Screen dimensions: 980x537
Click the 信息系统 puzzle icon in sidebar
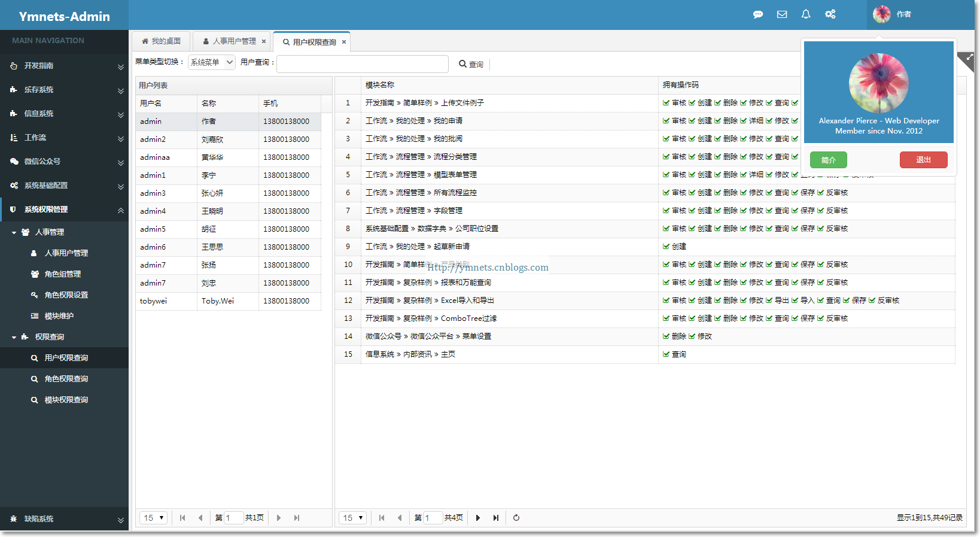click(x=13, y=114)
